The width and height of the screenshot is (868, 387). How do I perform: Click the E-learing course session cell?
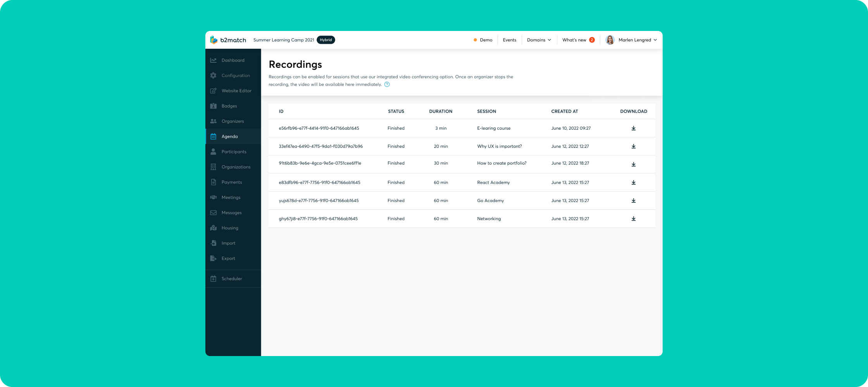[494, 128]
